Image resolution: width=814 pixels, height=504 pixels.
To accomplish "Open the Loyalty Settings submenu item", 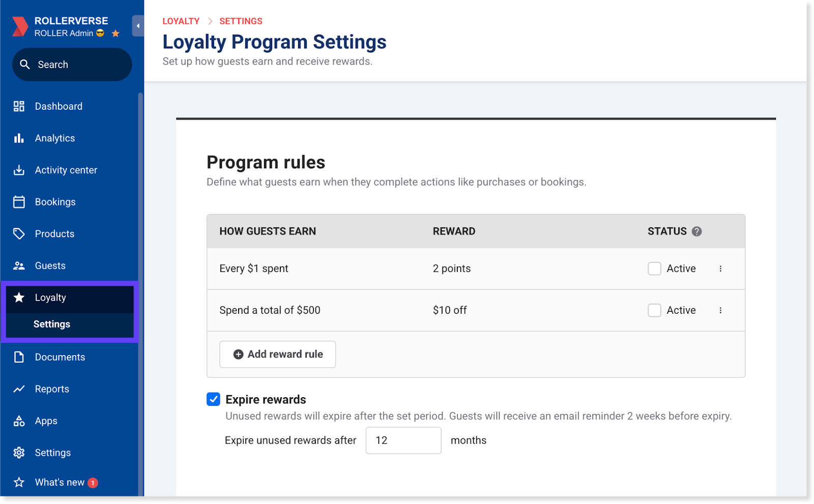I will [x=52, y=324].
